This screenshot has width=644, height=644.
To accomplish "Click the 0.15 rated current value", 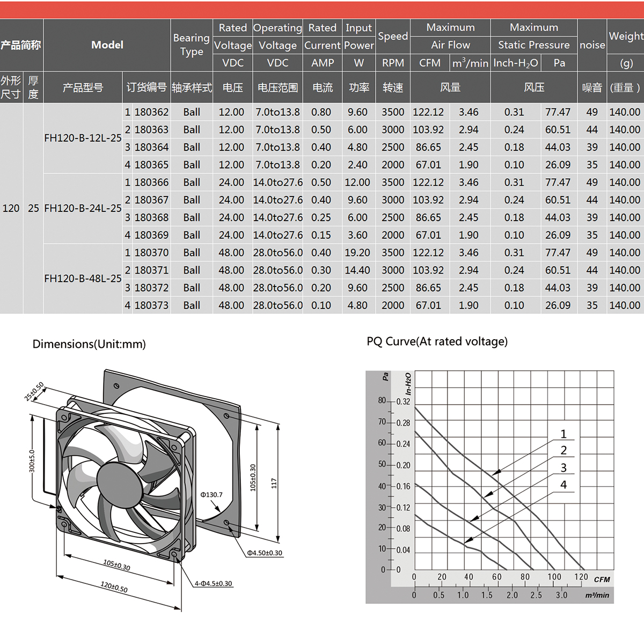I will [x=321, y=235].
